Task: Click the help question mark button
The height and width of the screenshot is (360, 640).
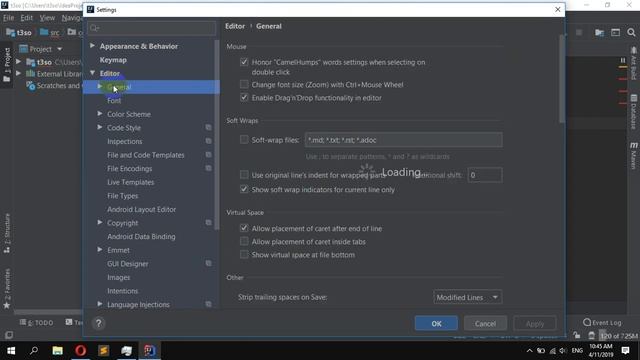Action: [x=98, y=323]
